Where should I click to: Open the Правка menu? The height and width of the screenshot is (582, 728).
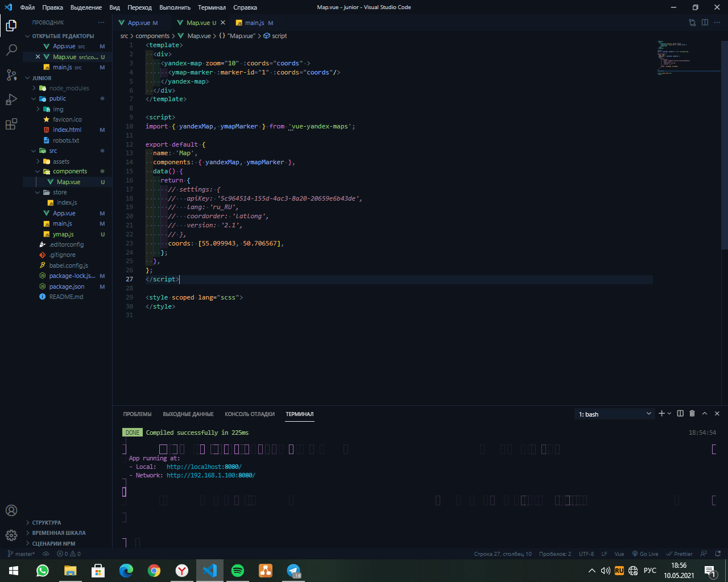[52, 7]
